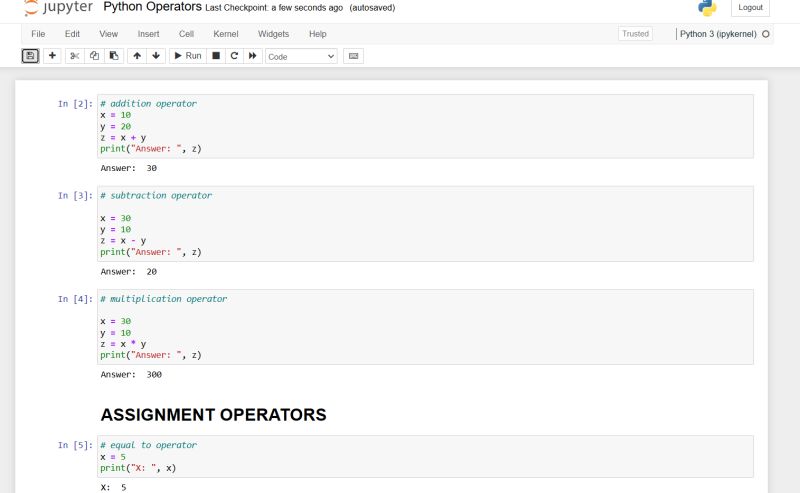Screen dimensions: 800x493
Task: Move selected cell up arrow
Action: click(137, 56)
